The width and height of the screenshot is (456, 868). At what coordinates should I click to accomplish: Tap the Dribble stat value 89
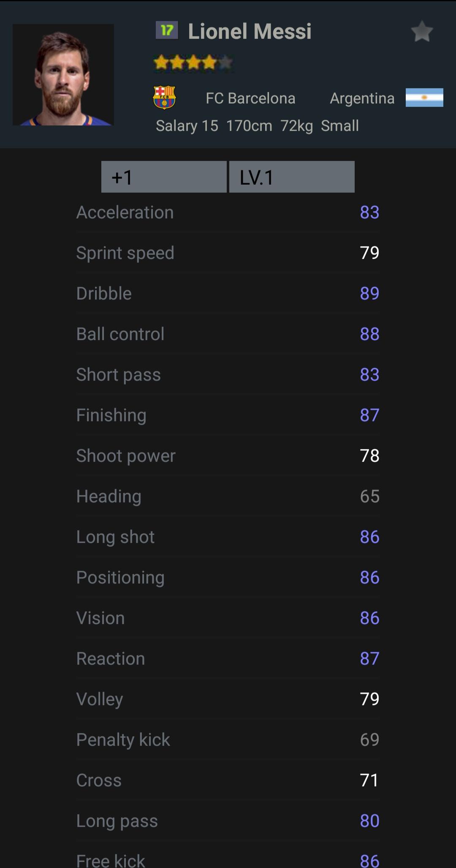pyautogui.click(x=369, y=294)
